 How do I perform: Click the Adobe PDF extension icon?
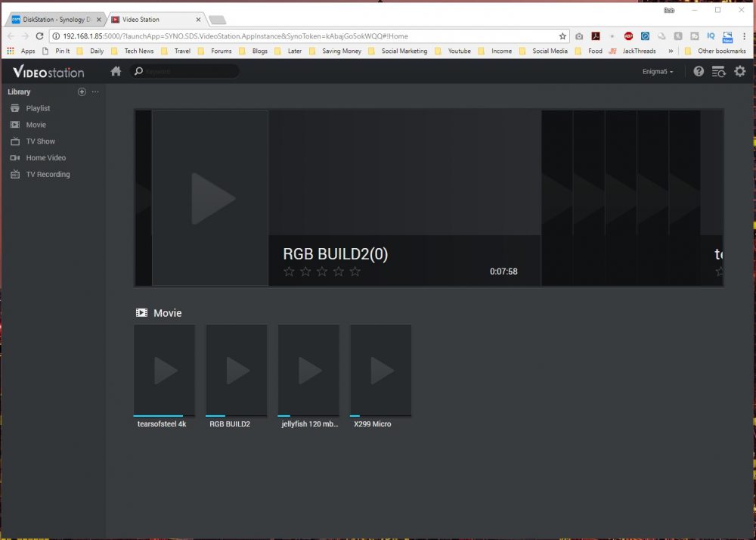pos(596,36)
